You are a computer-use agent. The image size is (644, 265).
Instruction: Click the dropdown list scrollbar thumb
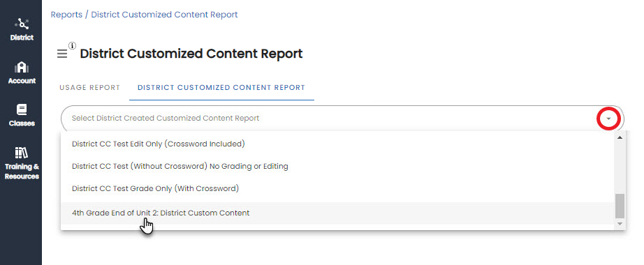[x=620, y=206]
